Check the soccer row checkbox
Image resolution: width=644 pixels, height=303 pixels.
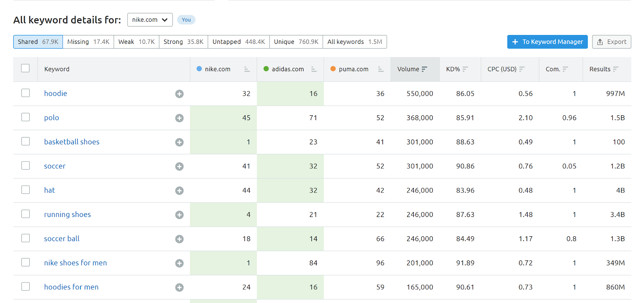(x=25, y=165)
